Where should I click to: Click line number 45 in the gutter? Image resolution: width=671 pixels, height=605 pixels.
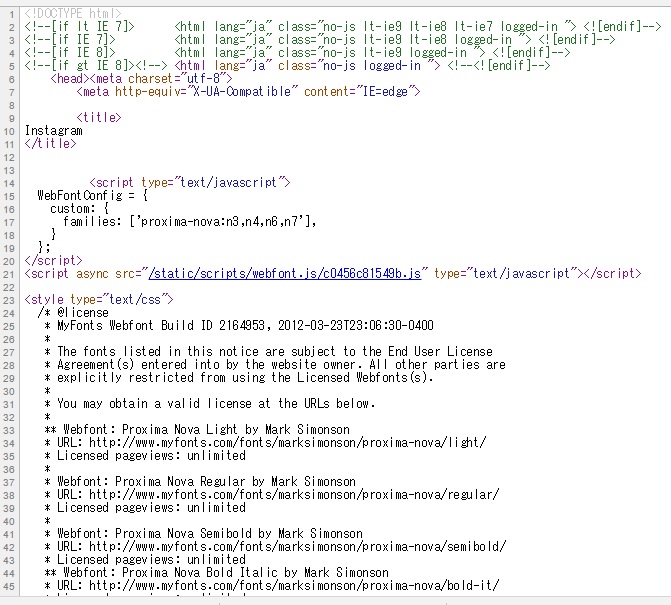point(9,586)
